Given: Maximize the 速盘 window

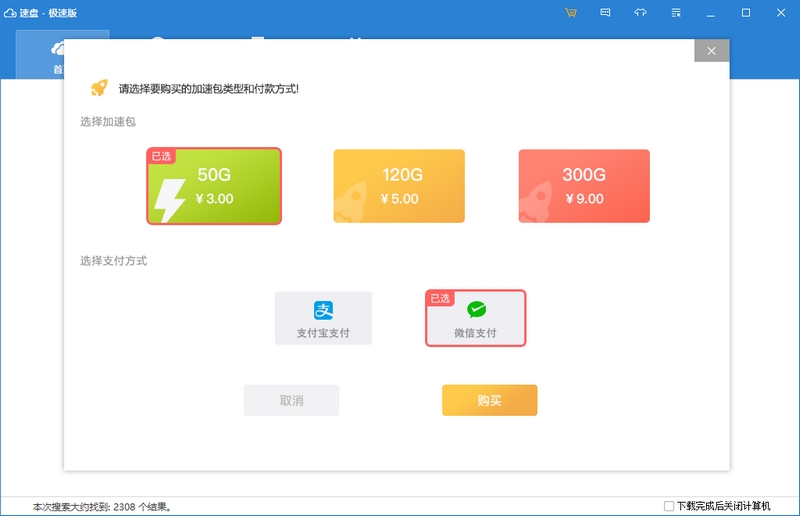Looking at the screenshot, I should [746, 13].
